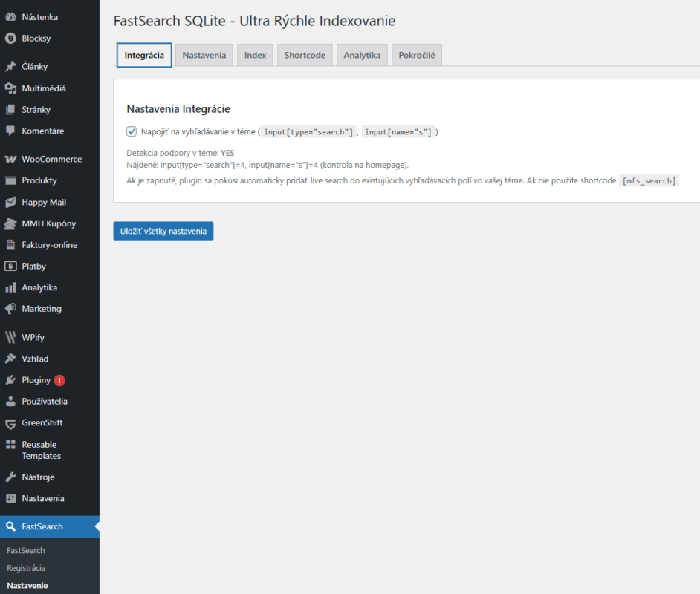This screenshot has width=700, height=594.
Task: Click 'Uložiť všetky nastavenia' button
Action: coord(163,231)
